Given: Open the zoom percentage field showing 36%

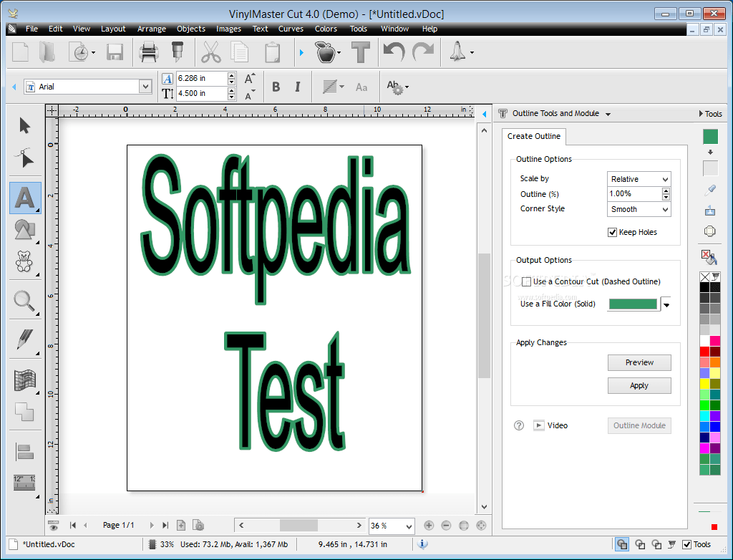Looking at the screenshot, I should tap(391, 525).
